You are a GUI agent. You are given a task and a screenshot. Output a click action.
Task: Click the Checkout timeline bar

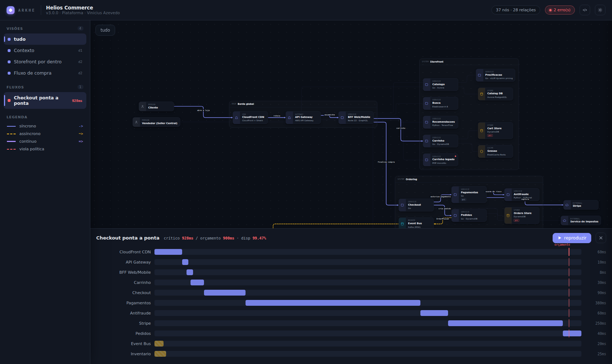coord(225,293)
